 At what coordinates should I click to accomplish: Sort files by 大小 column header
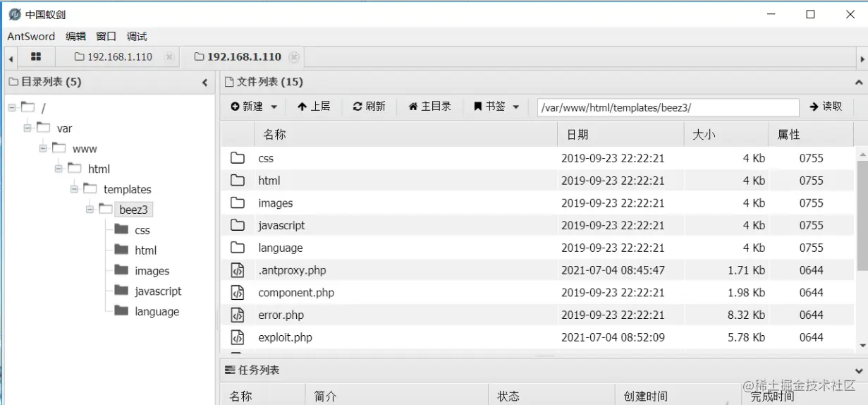click(726, 134)
